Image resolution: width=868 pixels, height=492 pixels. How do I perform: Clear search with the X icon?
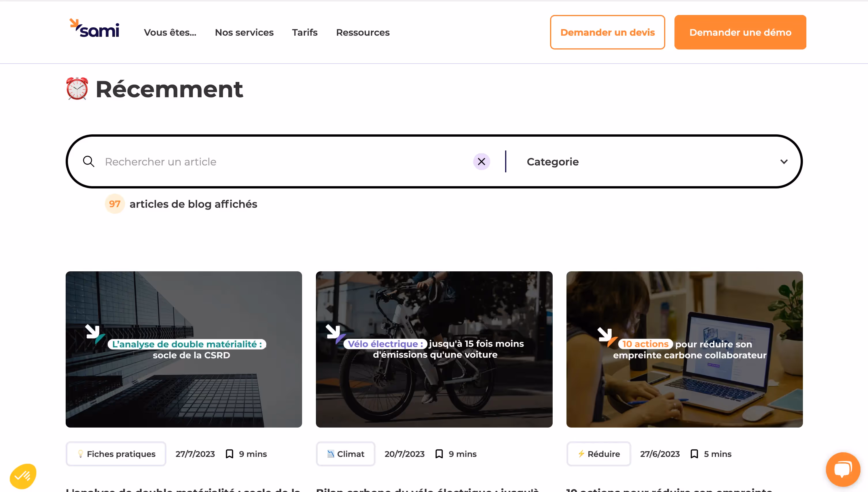tap(481, 161)
